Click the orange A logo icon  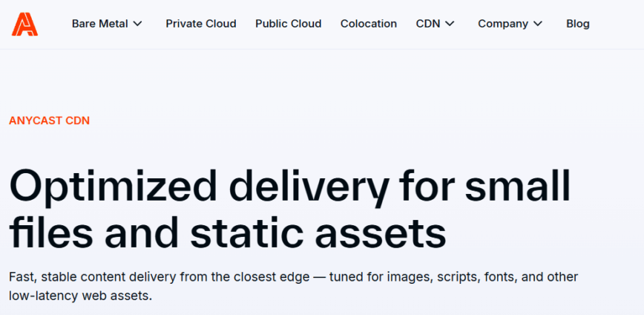pyautogui.click(x=24, y=24)
